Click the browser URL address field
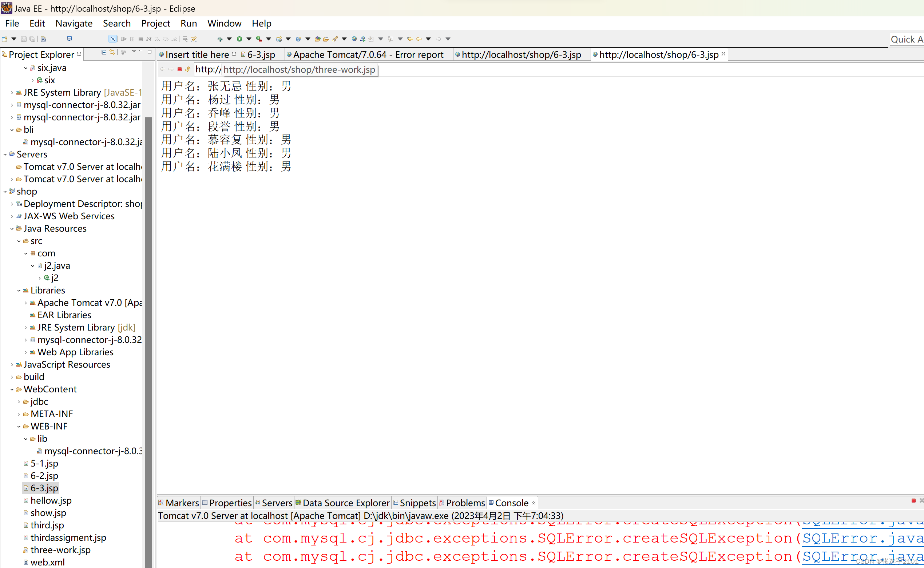 [286, 69]
